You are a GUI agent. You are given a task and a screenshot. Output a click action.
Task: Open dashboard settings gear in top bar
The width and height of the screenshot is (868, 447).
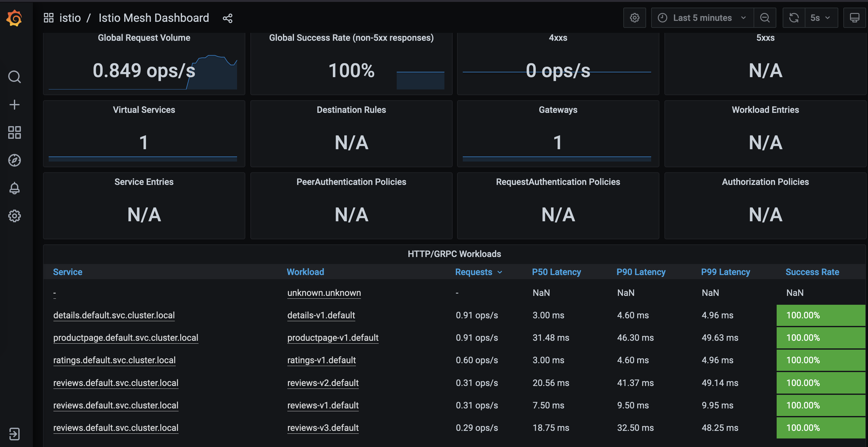click(634, 18)
